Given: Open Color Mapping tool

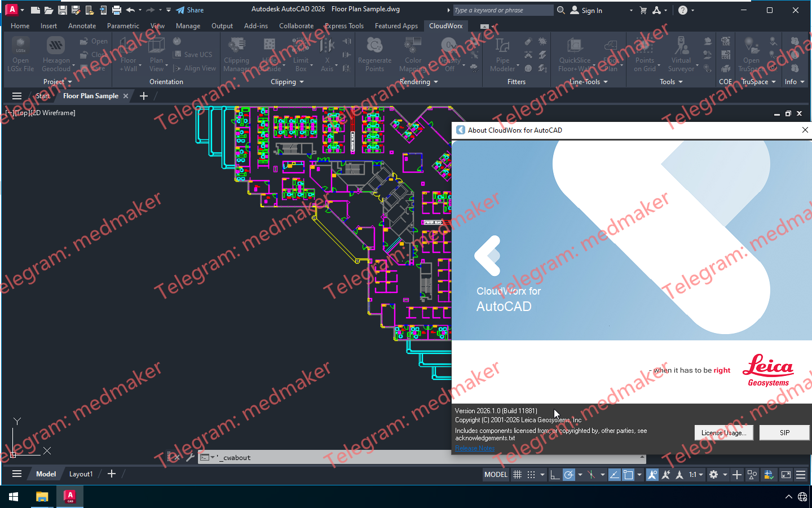Looking at the screenshot, I should point(413,54).
